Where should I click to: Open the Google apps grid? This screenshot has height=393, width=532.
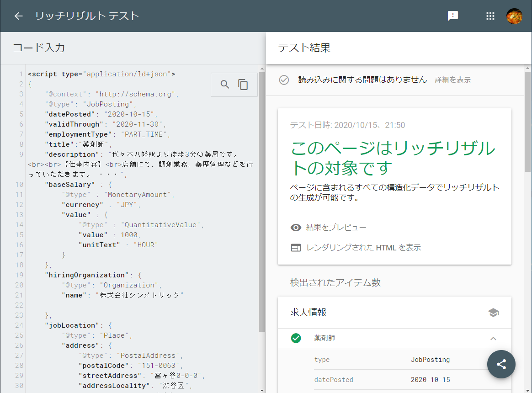(490, 16)
